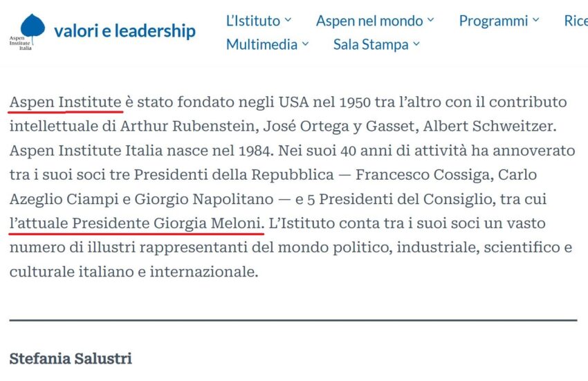Open the Programmi menu
588x381 pixels.
click(x=493, y=21)
